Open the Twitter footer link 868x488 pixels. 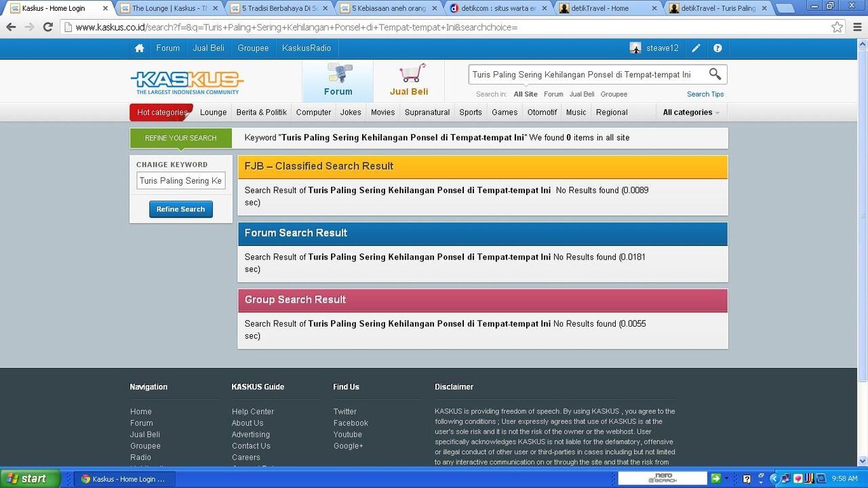344,411
